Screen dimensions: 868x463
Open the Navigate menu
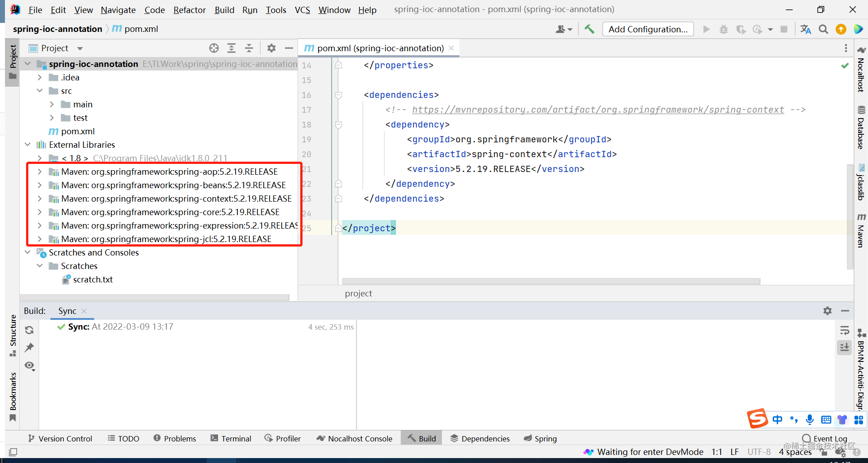coord(118,10)
